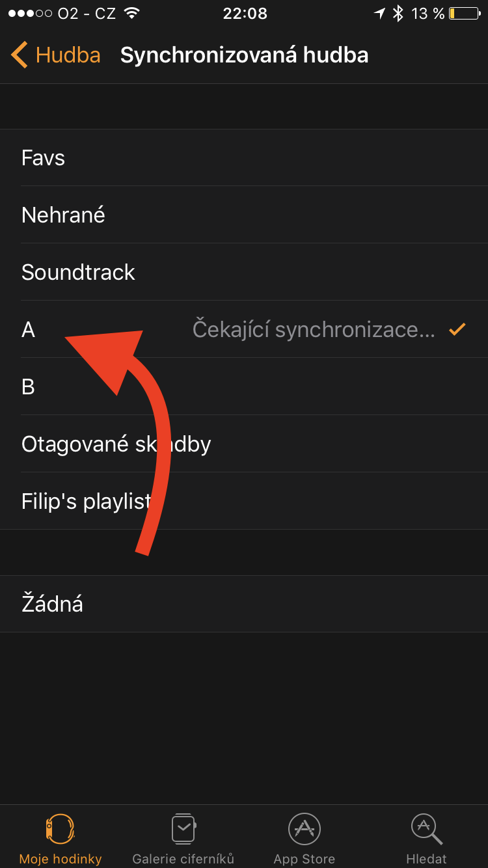Go back to Hudba settings
The width and height of the screenshot is (488, 868).
[x=68, y=55]
